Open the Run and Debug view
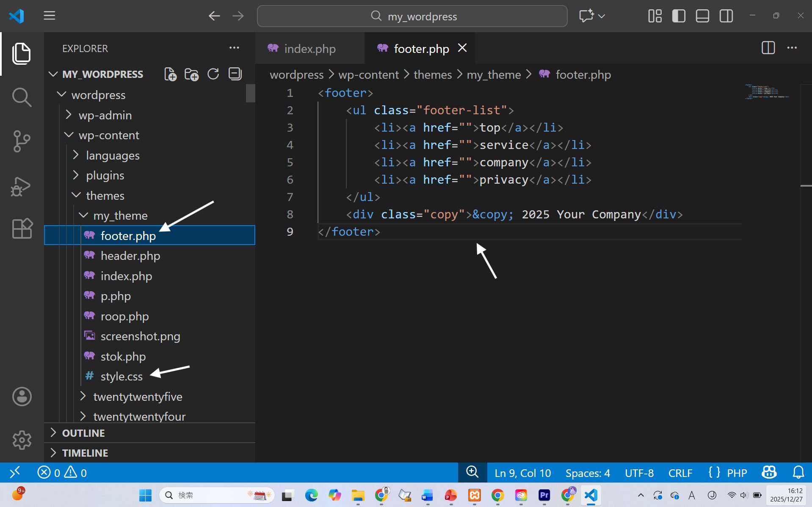 [22, 186]
